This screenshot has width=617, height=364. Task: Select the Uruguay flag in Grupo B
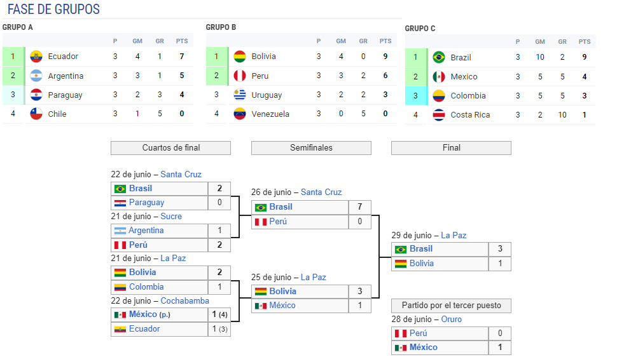(x=240, y=95)
